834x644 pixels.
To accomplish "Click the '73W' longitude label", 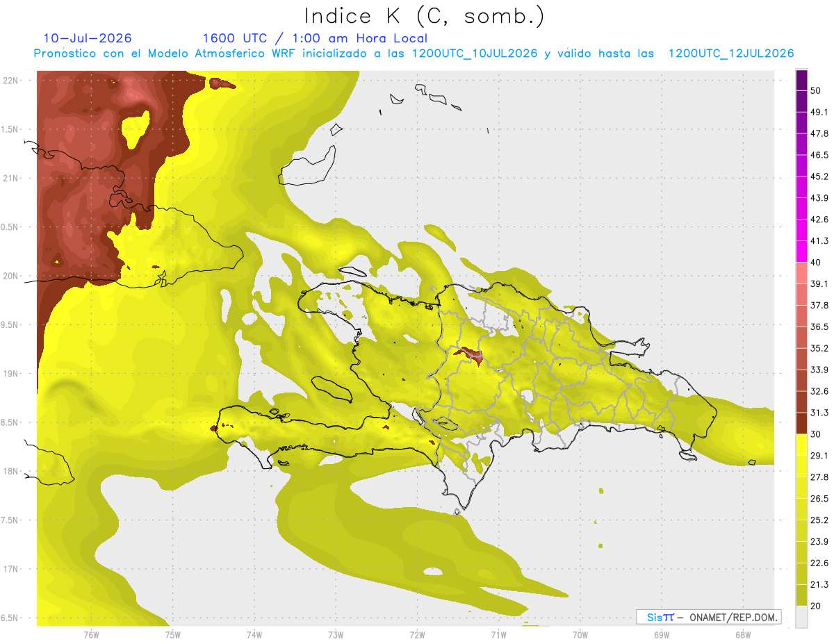I will click(336, 635).
